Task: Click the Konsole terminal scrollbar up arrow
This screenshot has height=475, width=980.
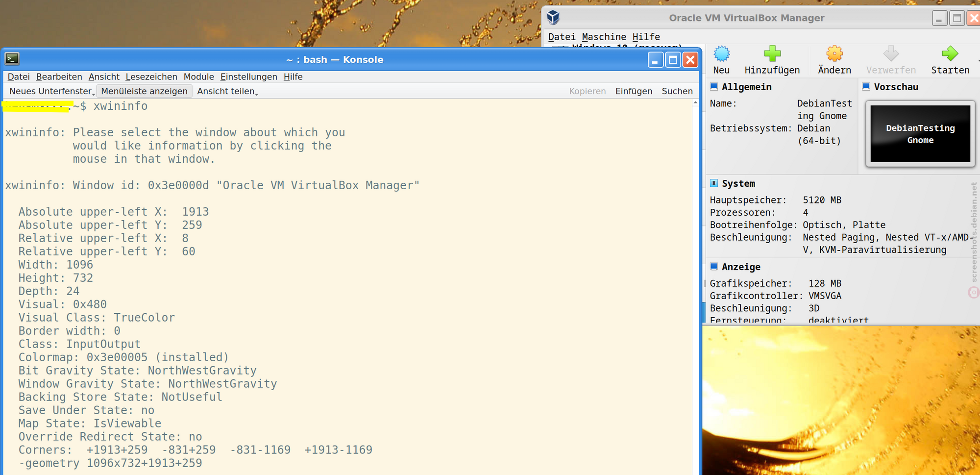Action: [x=695, y=102]
